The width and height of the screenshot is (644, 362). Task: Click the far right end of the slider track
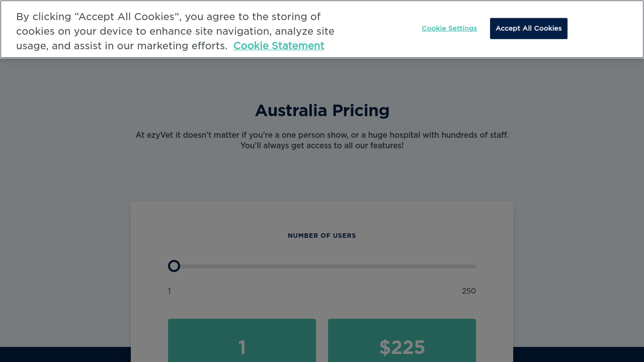474,266
